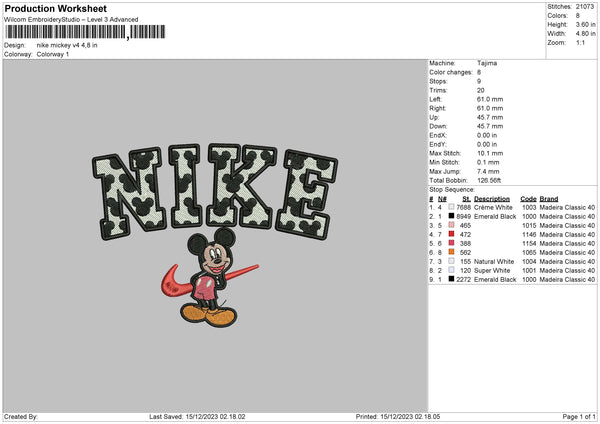Click the stitch count '7688'
The image size is (600, 424).
coord(463,207)
